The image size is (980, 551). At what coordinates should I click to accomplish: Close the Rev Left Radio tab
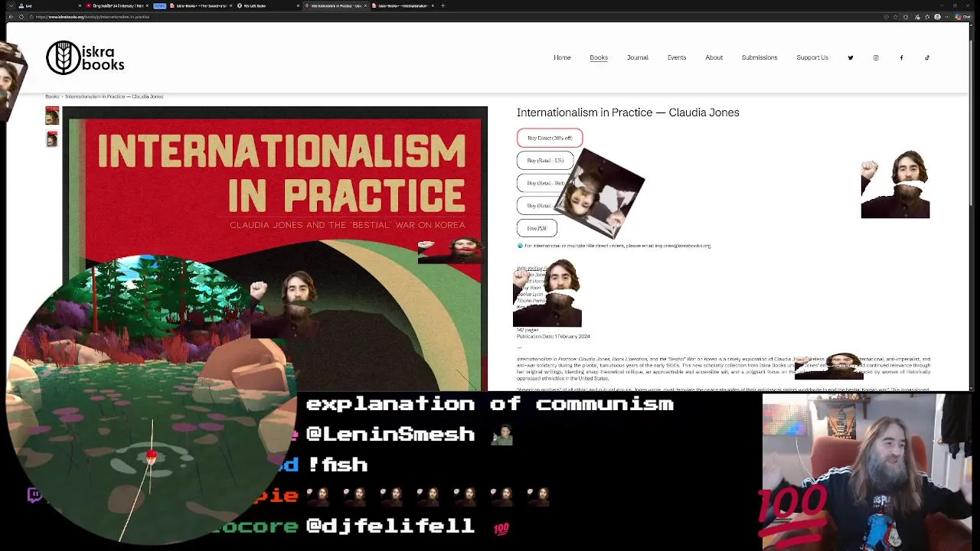click(298, 5)
